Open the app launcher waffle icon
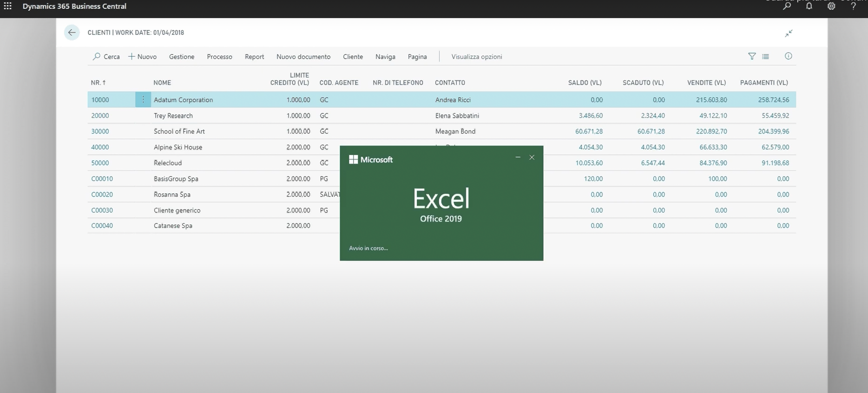The width and height of the screenshot is (868, 393). coord(8,7)
